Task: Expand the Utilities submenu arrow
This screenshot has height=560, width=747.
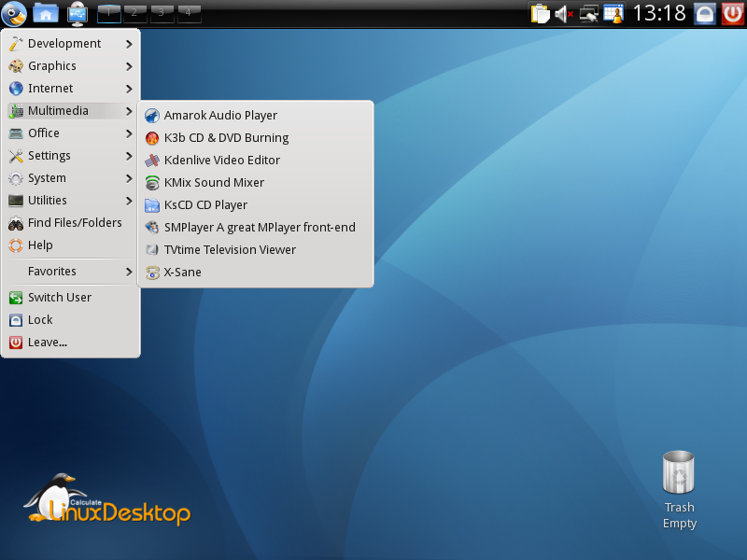Action: pyautogui.click(x=129, y=201)
